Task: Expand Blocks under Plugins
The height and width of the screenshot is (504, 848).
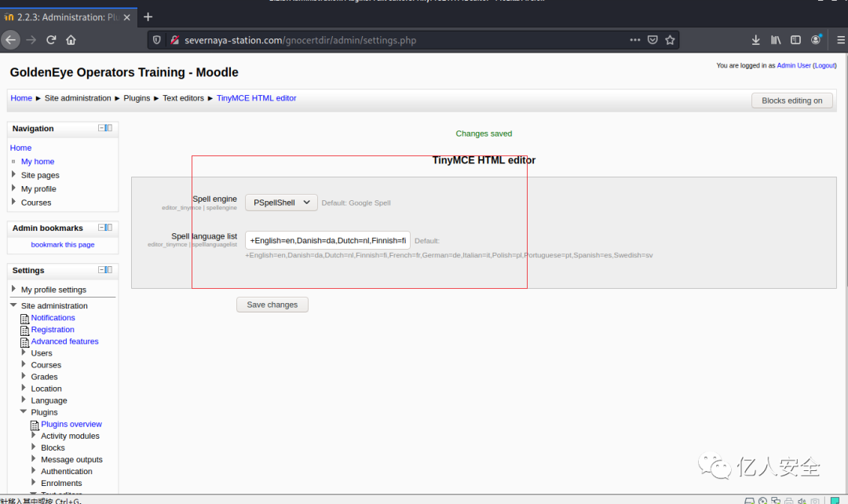Action: coord(34,447)
